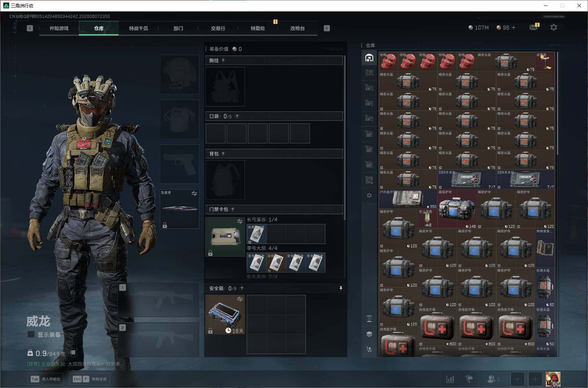This screenshot has width=588, height=388.
Task: Select the empty backpack slot
Action: click(x=225, y=180)
